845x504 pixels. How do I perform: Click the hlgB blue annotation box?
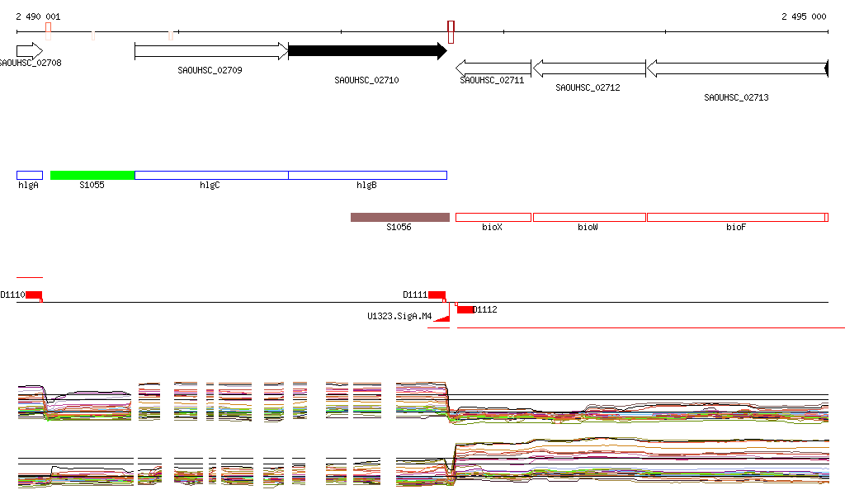pos(367,175)
